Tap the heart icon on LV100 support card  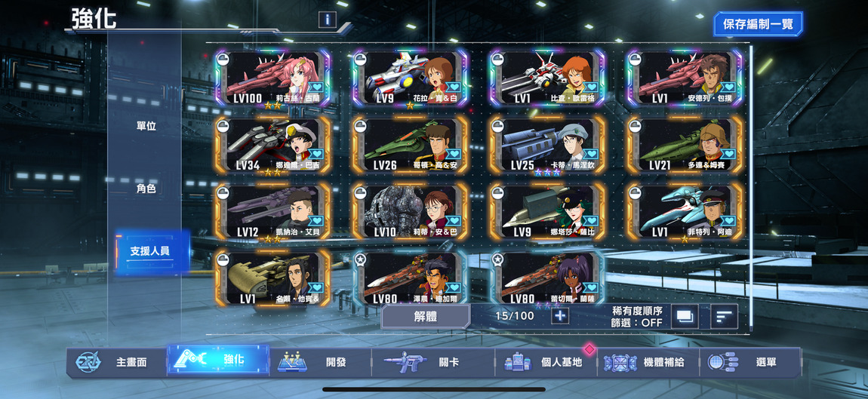click(315, 87)
